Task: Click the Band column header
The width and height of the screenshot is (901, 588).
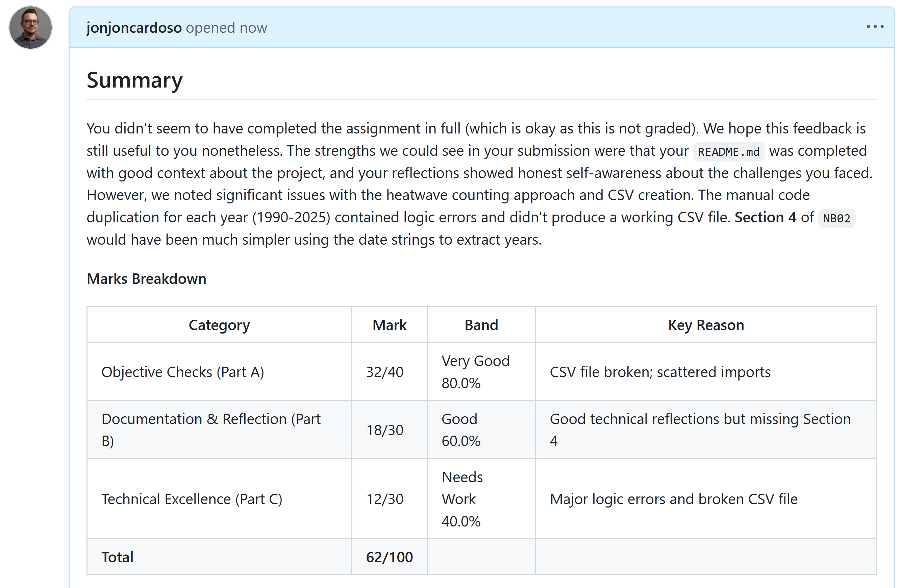Action: click(x=481, y=325)
